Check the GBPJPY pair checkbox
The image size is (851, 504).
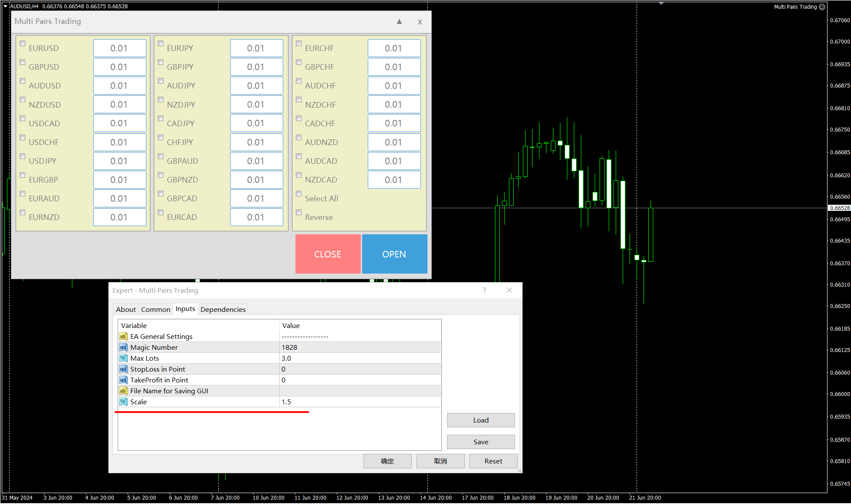[161, 62]
